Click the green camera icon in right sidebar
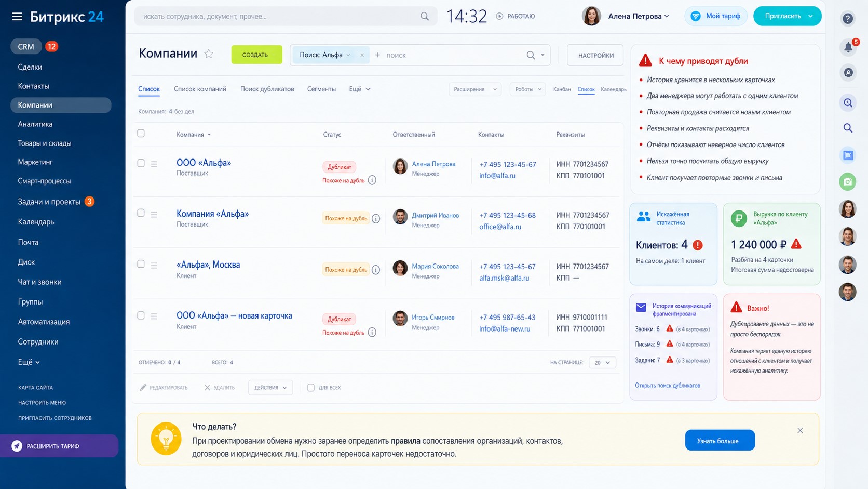 (848, 181)
